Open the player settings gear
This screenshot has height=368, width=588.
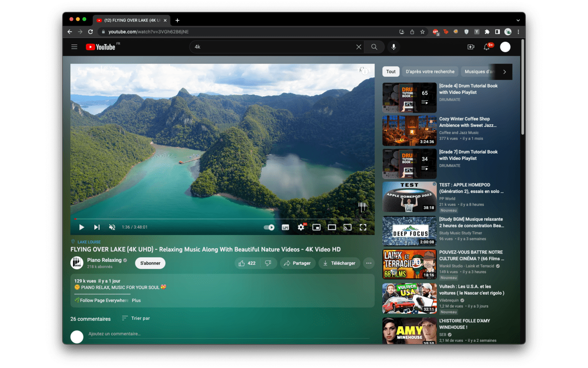click(x=301, y=227)
